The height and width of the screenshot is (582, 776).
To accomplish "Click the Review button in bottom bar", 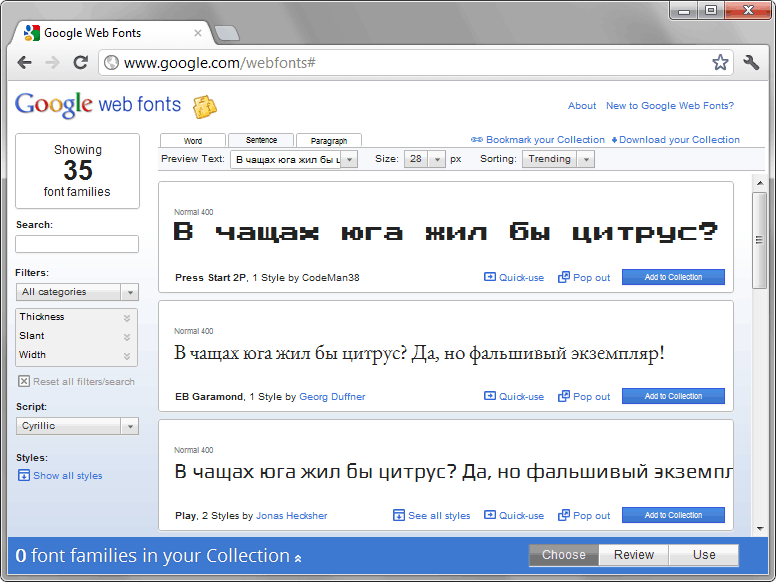I will [x=633, y=555].
